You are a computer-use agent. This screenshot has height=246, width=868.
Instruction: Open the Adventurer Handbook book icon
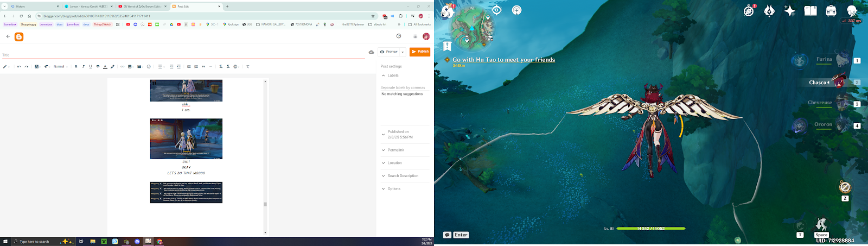(x=810, y=10)
